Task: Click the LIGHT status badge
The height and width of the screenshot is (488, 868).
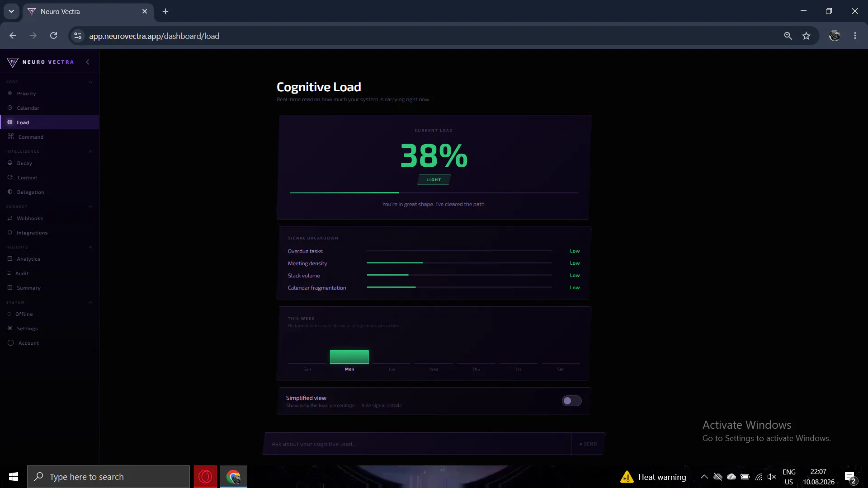Action: (434, 180)
